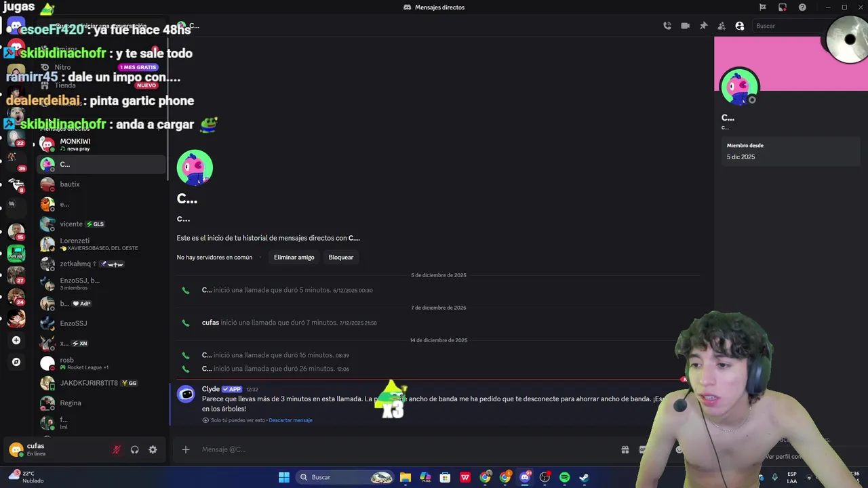Viewport: 868px width, 488px height.
Task: Start a voice call with C...
Action: click(667, 26)
